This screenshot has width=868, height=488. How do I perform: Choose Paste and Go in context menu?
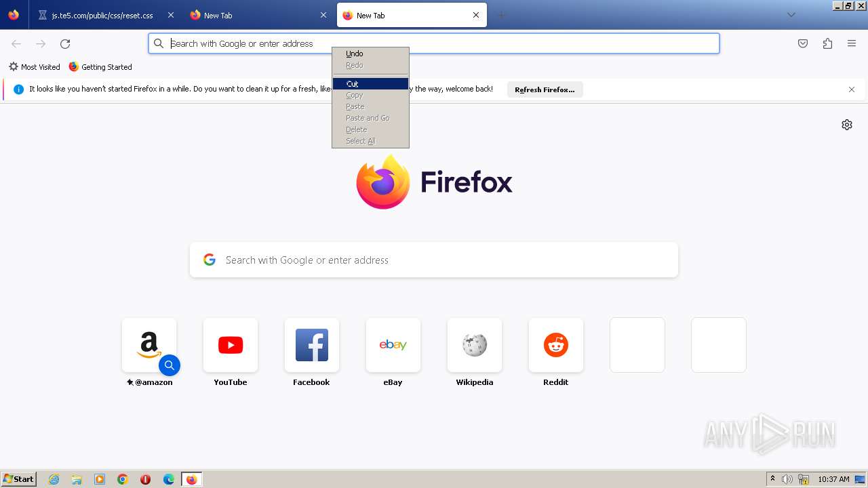click(370, 118)
